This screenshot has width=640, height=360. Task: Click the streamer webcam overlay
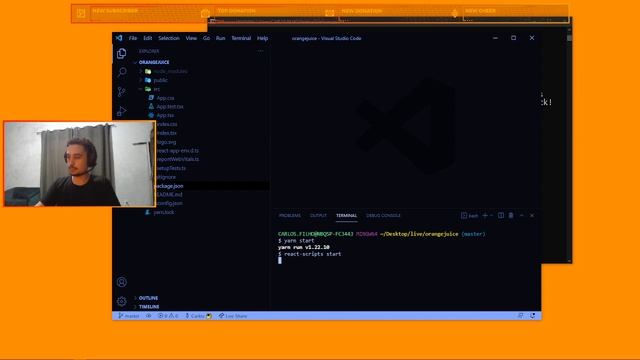[80, 164]
